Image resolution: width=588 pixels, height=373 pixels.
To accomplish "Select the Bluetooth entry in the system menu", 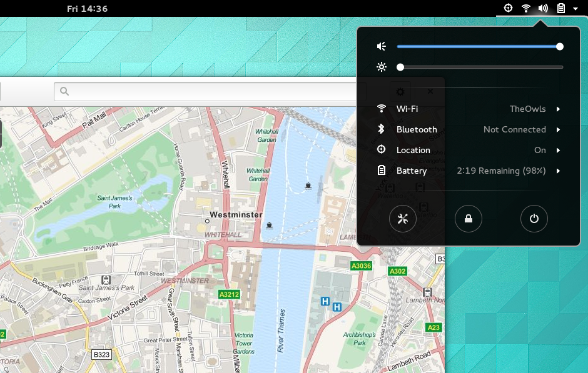I will point(416,129).
